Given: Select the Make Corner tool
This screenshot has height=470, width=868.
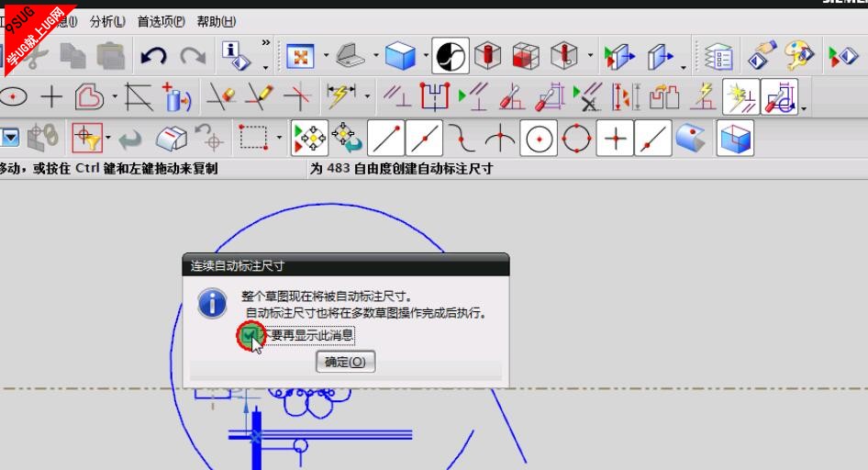Looking at the screenshot, I should tap(297, 97).
